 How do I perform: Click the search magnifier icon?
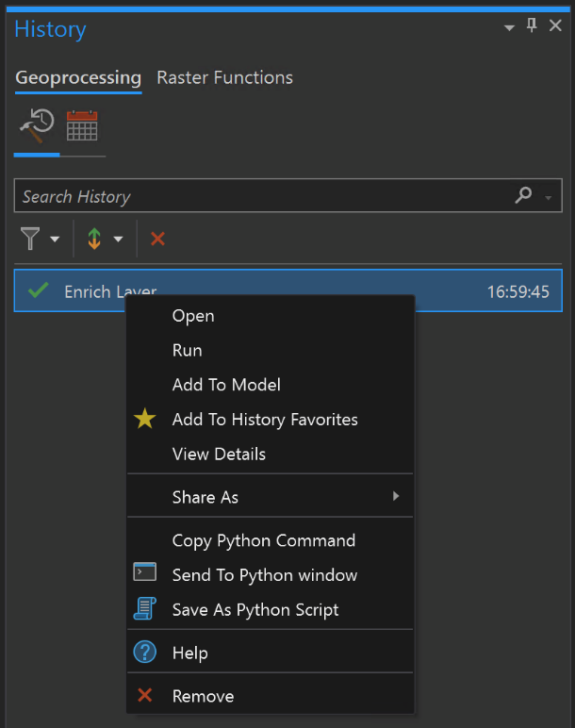pyautogui.click(x=523, y=196)
